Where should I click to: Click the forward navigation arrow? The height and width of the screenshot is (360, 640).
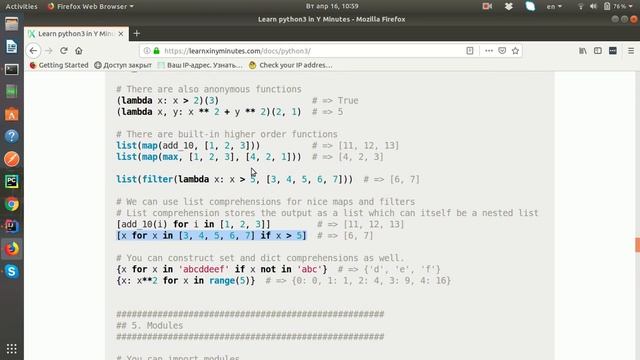pos(49,51)
